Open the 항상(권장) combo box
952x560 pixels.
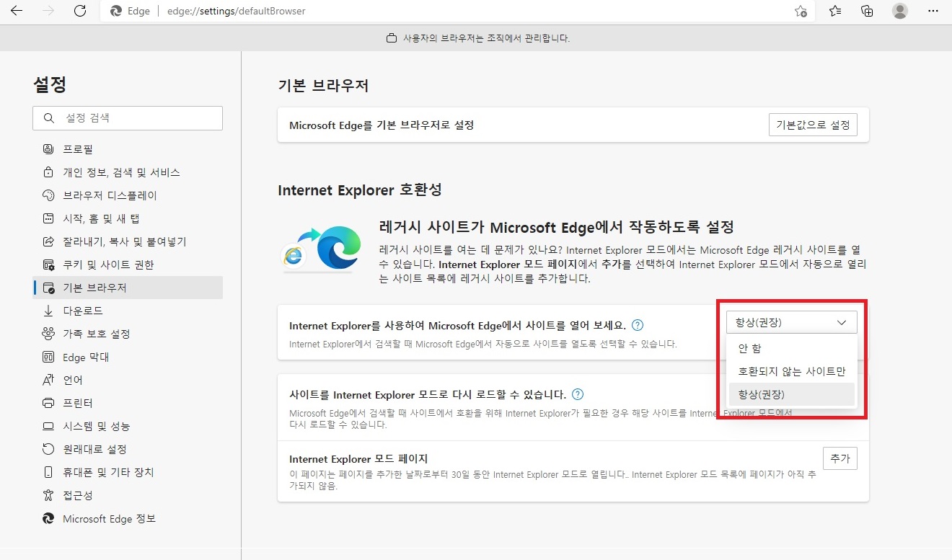pos(791,322)
